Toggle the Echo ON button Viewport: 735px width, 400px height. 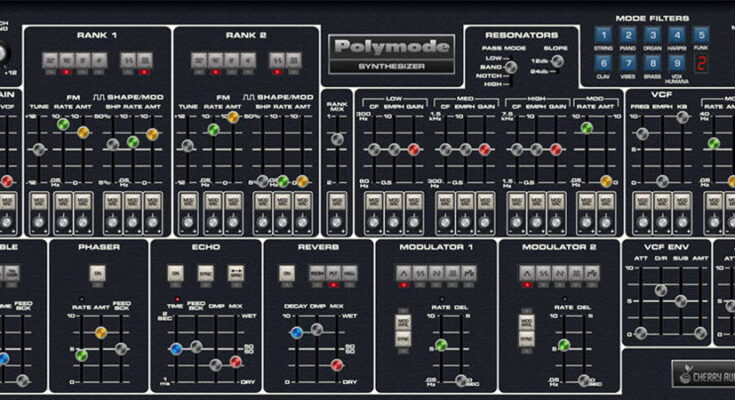pyautogui.click(x=175, y=272)
